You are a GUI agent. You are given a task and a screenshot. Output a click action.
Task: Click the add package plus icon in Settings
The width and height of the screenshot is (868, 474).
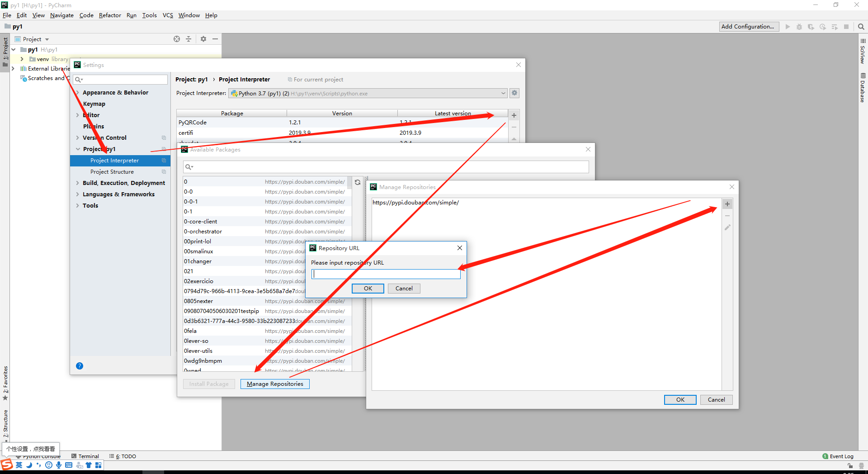pyautogui.click(x=514, y=115)
